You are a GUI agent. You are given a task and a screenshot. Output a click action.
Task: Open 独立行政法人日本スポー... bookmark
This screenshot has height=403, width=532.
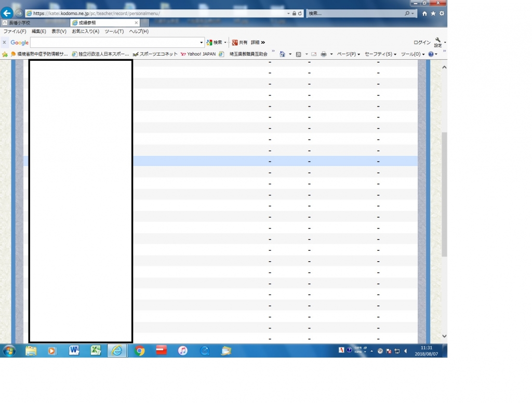click(100, 54)
